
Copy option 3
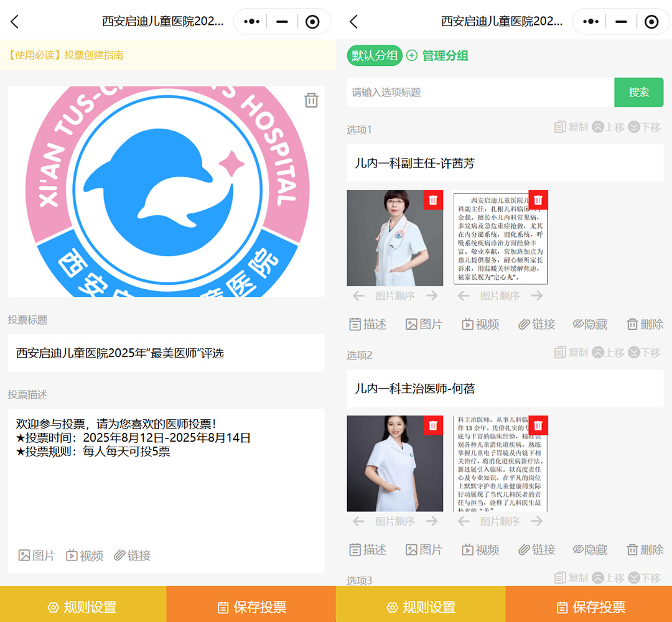(571, 578)
